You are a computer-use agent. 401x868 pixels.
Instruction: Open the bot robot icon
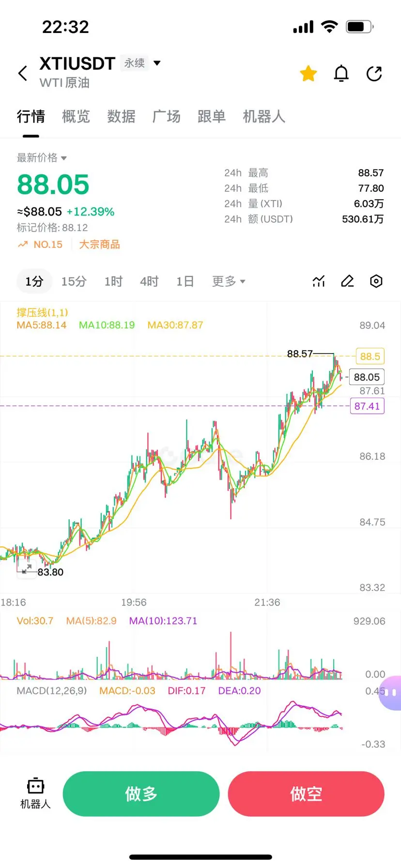click(35, 786)
